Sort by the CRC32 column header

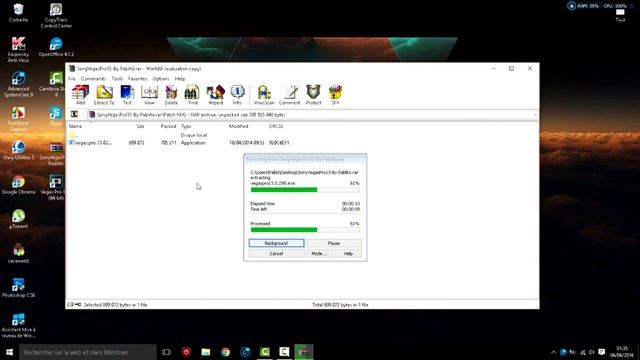(276, 126)
